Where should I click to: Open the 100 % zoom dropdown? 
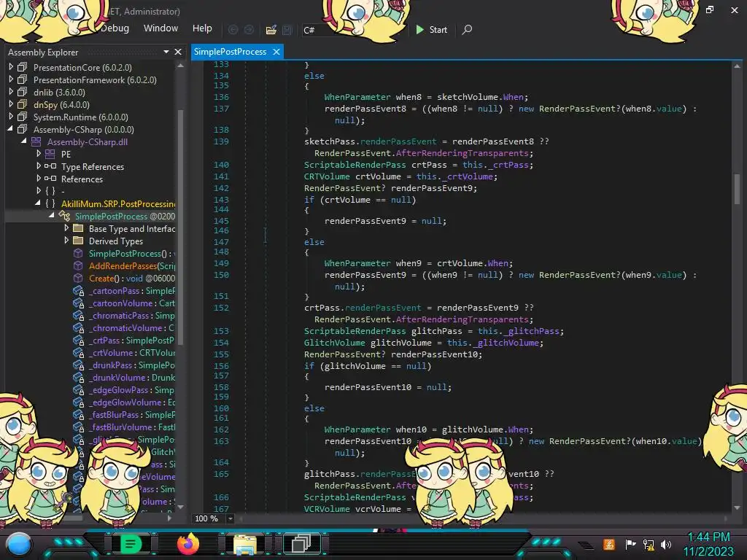(x=231, y=518)
